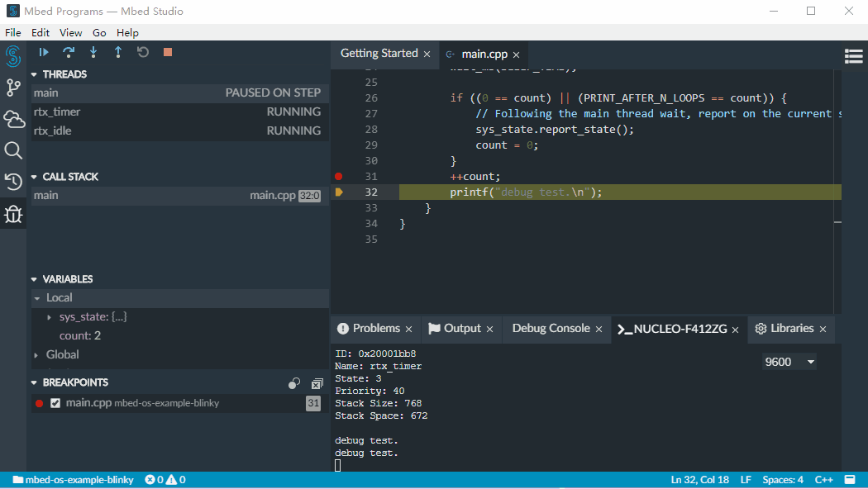Click LF line ending indicator

tap(746, 480)
